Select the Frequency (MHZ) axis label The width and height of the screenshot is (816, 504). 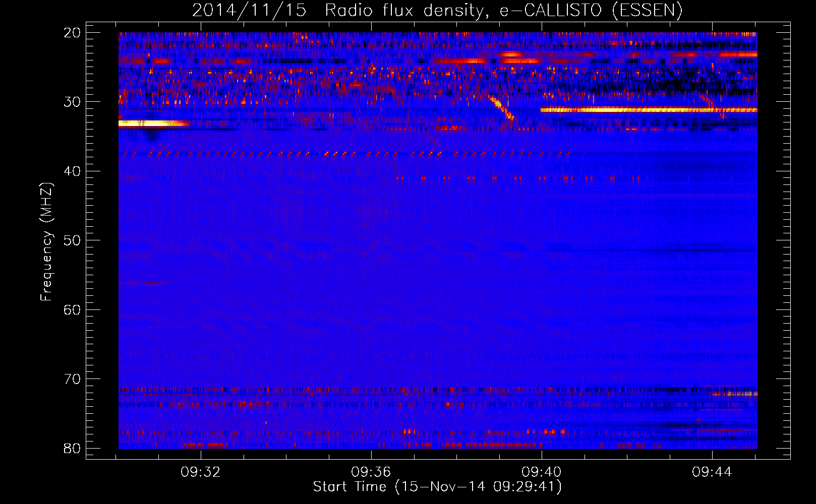pos(46,241)
